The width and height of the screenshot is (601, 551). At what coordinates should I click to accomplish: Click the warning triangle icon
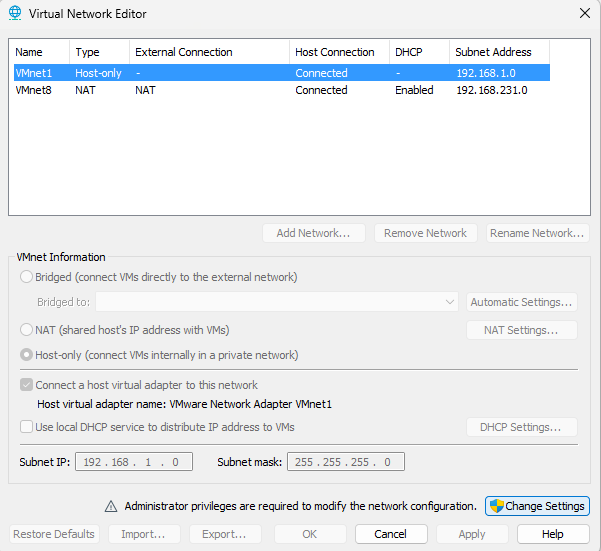[111, 506]
